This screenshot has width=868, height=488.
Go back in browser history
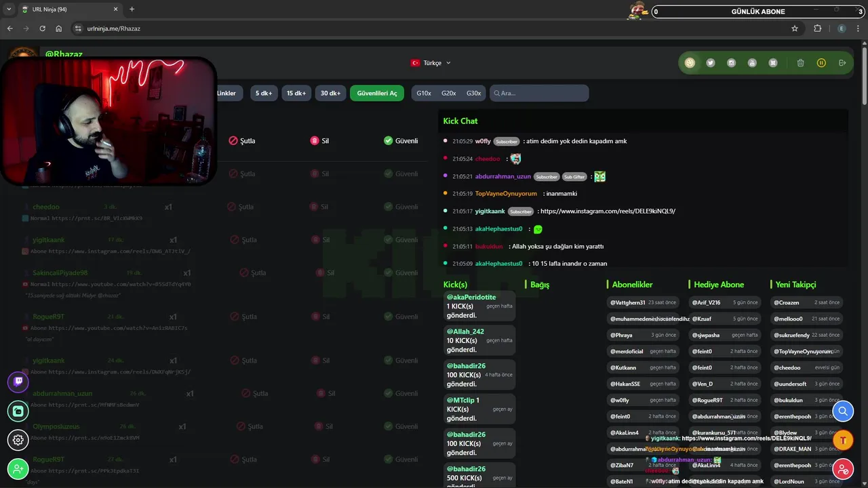(9, 28)
